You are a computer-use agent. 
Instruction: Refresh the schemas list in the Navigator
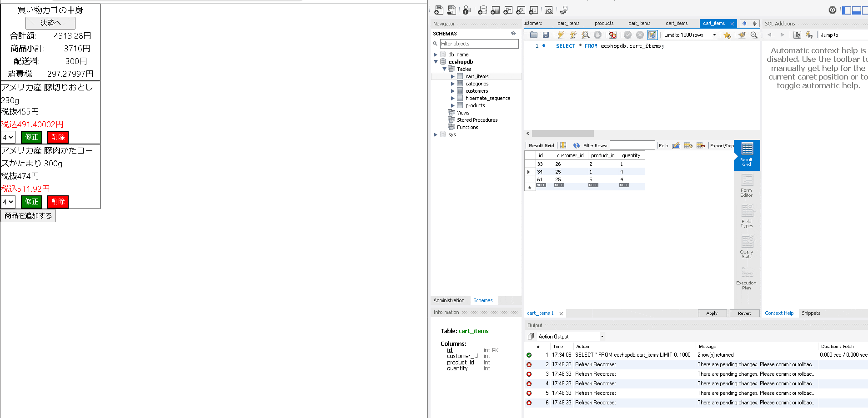(x=513, y=33)
